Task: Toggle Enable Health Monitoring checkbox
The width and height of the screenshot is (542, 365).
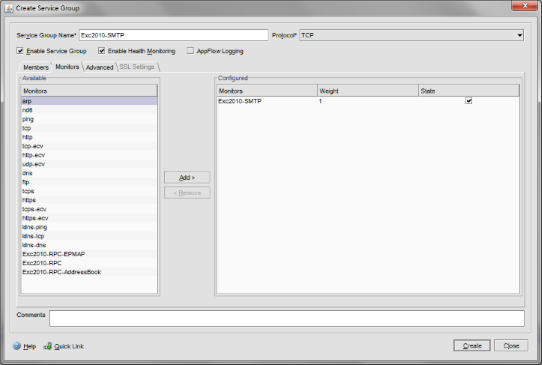Action: coord(101,51)
